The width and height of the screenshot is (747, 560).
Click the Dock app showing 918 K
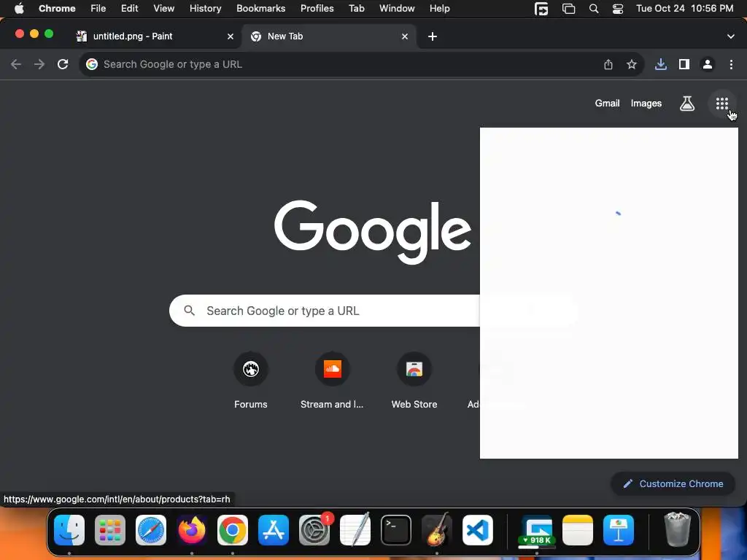[x=537, y=531]
